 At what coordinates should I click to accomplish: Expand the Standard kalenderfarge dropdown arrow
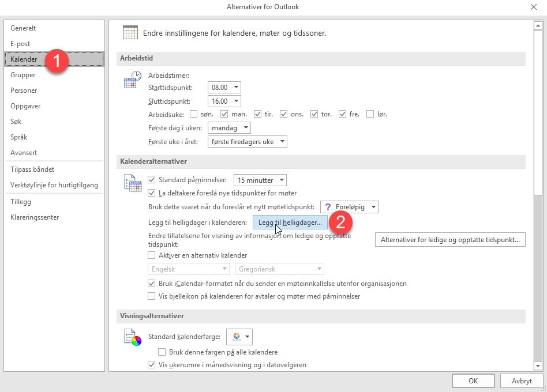[x=247, y=337]
